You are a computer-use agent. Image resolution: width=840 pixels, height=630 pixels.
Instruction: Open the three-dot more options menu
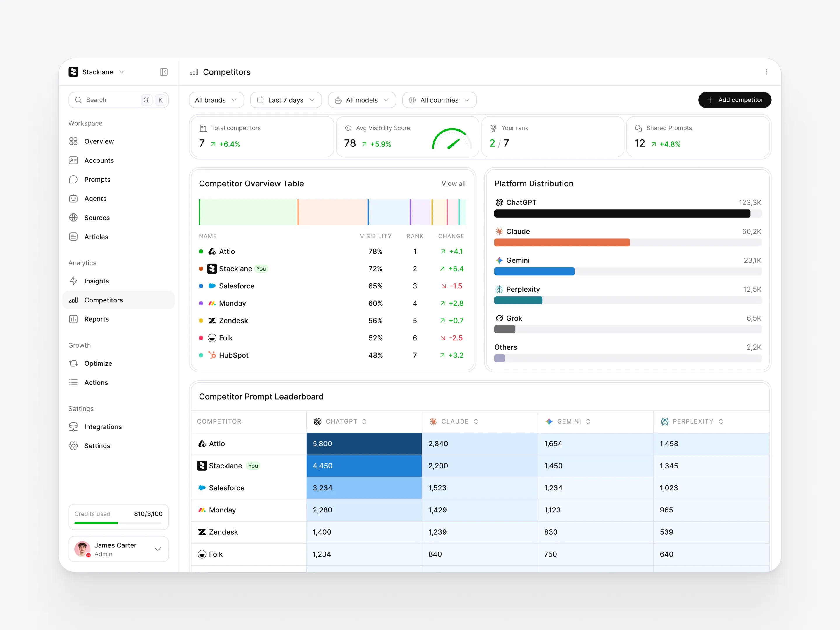point(766,72)
